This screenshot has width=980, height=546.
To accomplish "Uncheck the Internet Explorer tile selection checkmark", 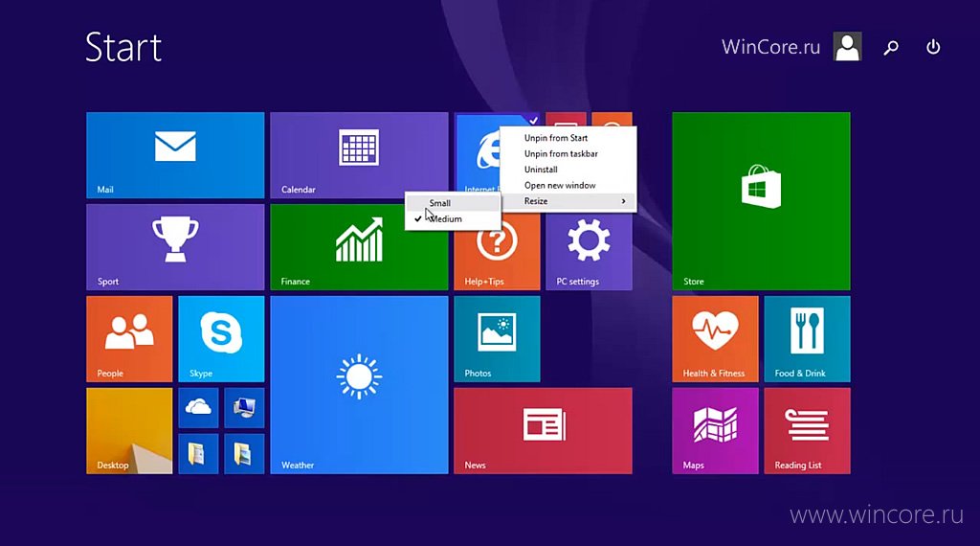I will pos(533,120).
